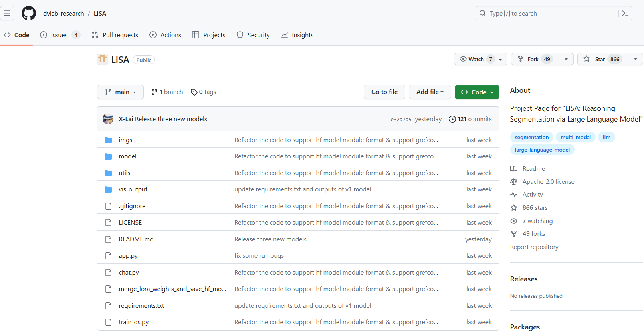Click the imgs folder icon
644x335 pixels.
(108, 140)
